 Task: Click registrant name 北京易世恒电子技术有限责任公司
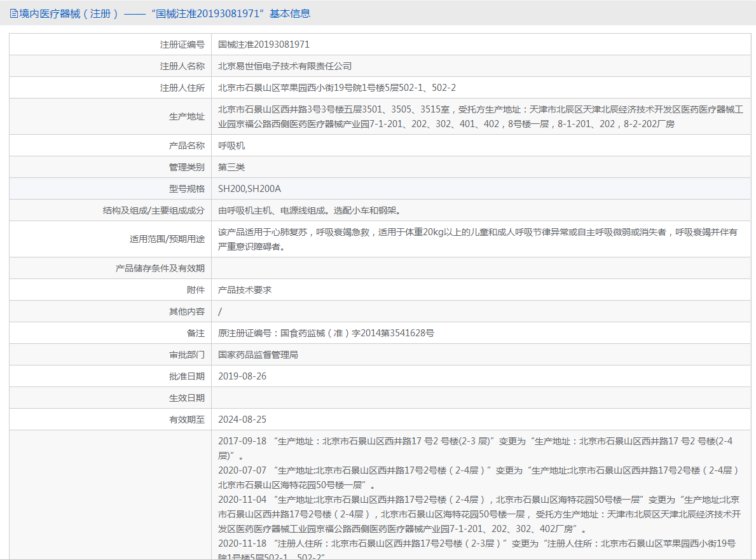click(284, 66)
